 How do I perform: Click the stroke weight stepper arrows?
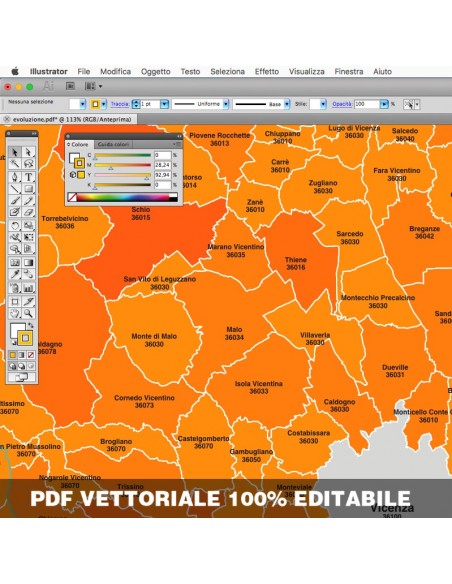tap(136, 104)
